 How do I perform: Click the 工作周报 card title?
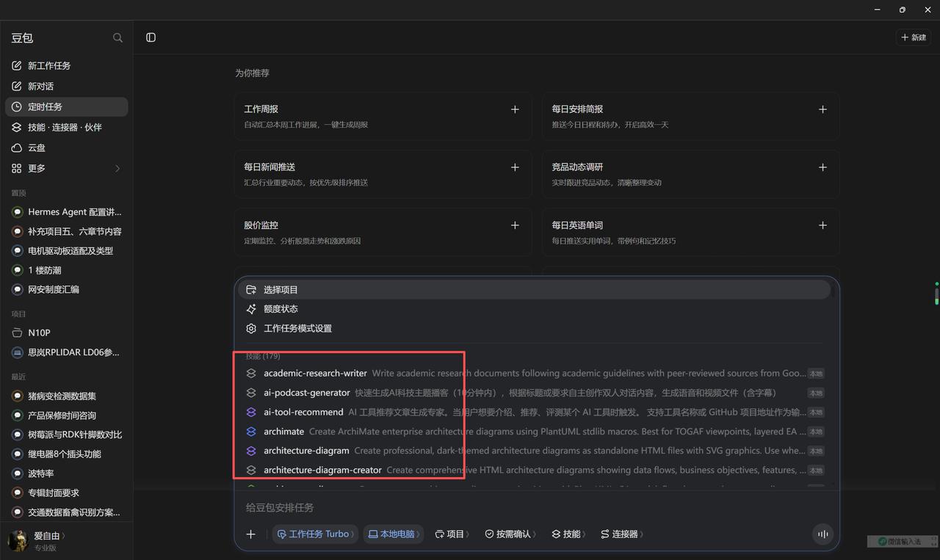261,109
